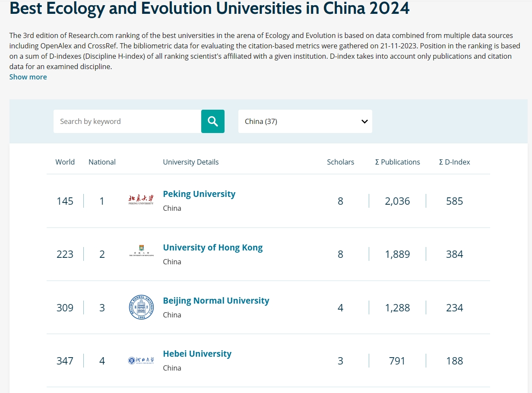Click the Beijing Normal University seal logo
Image resolution: width=532 pixels, height=393 pixels.
coord(141,307)
